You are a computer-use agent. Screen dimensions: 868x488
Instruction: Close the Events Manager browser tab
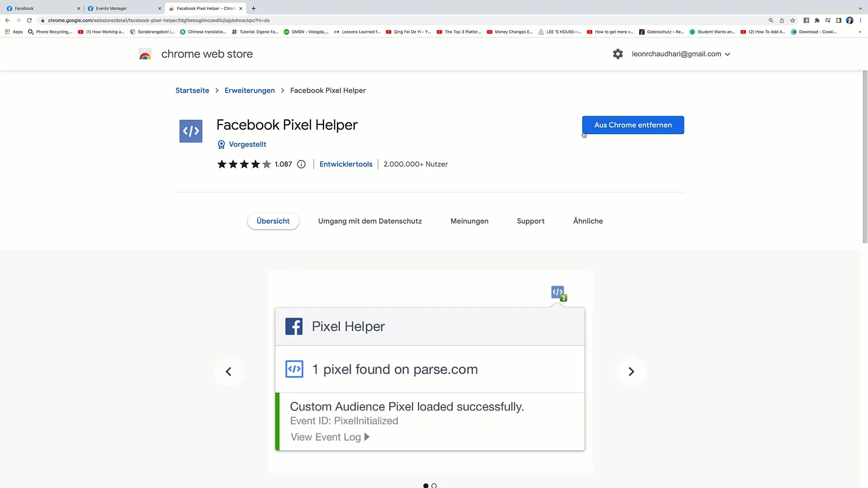click(159, 9)
